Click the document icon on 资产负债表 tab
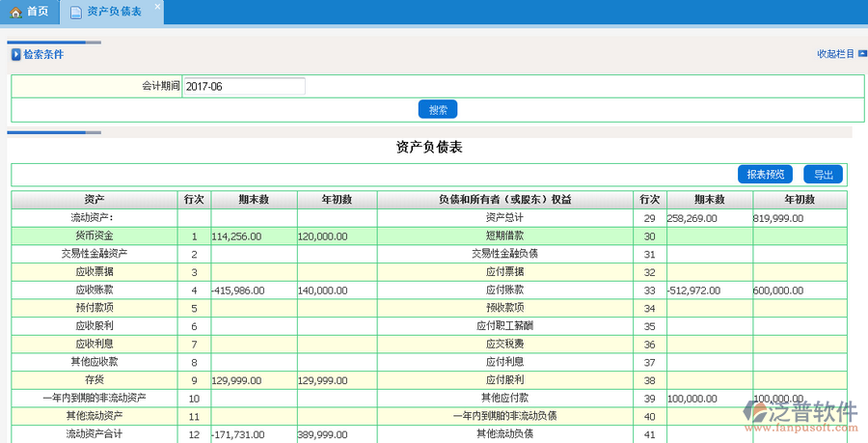The image size is (868, 443). click(75, 13)
